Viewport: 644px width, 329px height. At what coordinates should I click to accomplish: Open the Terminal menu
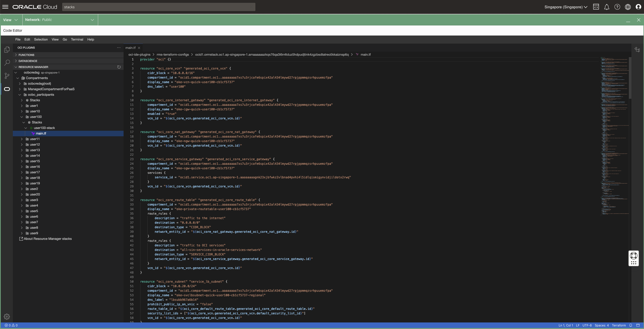pos(77,40)
